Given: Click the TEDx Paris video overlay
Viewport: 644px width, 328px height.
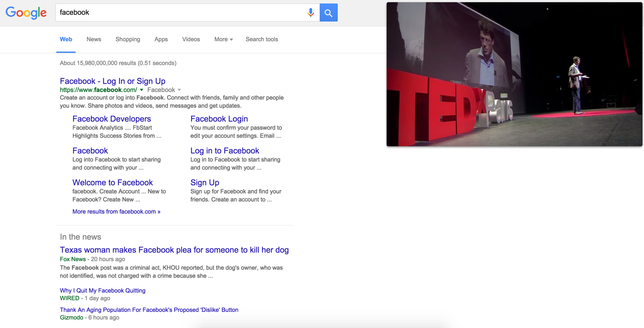Looking at the screenshot, I should point(514,74).
